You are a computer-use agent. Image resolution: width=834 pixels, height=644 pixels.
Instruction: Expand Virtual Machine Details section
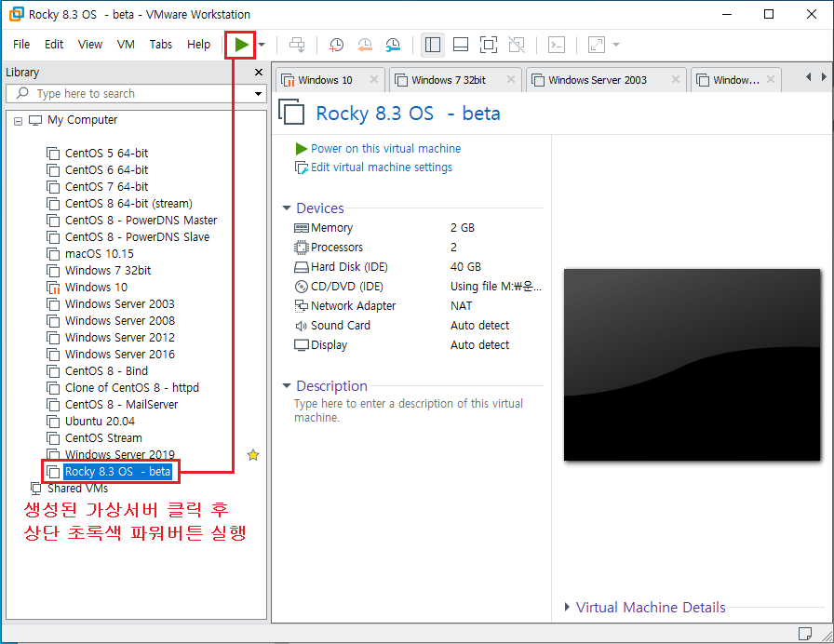pos(567,607)
